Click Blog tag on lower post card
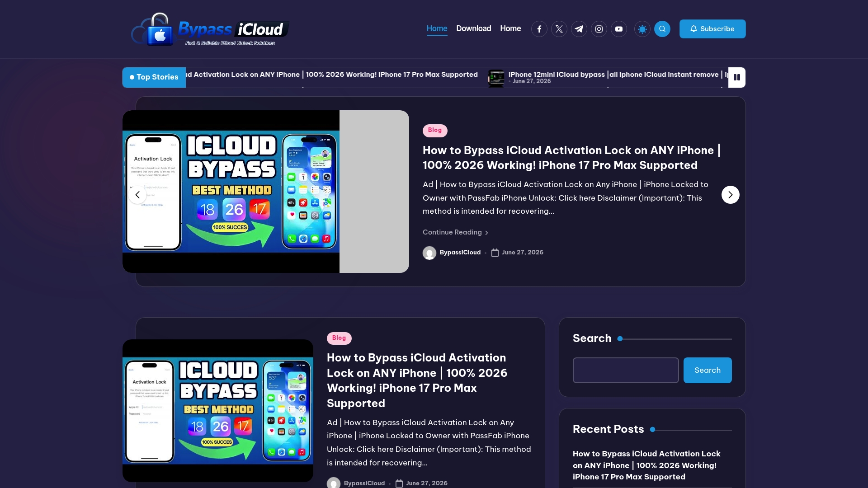The width and height of the screenshot is (868, 488). (x=339, y=338)
